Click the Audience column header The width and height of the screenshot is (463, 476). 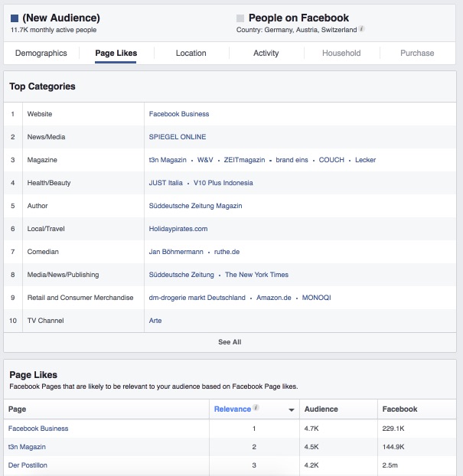[x=321, y=409]
